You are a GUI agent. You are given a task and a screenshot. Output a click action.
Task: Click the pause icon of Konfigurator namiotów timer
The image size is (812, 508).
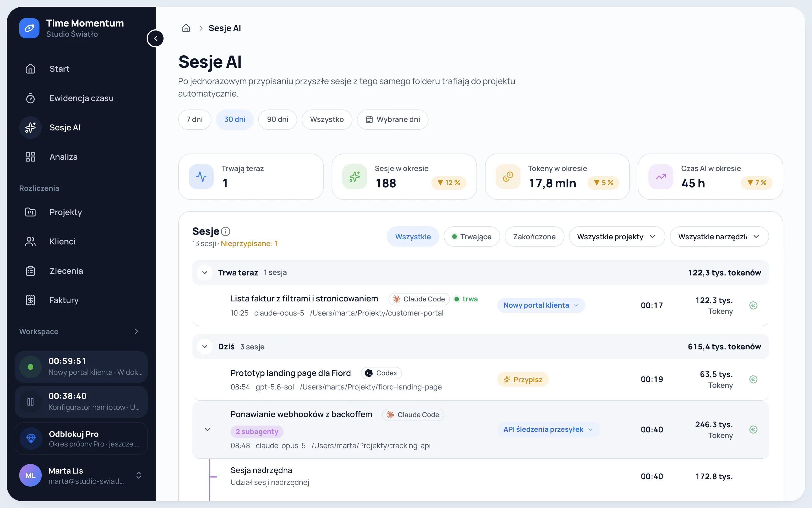coord(30,402)
